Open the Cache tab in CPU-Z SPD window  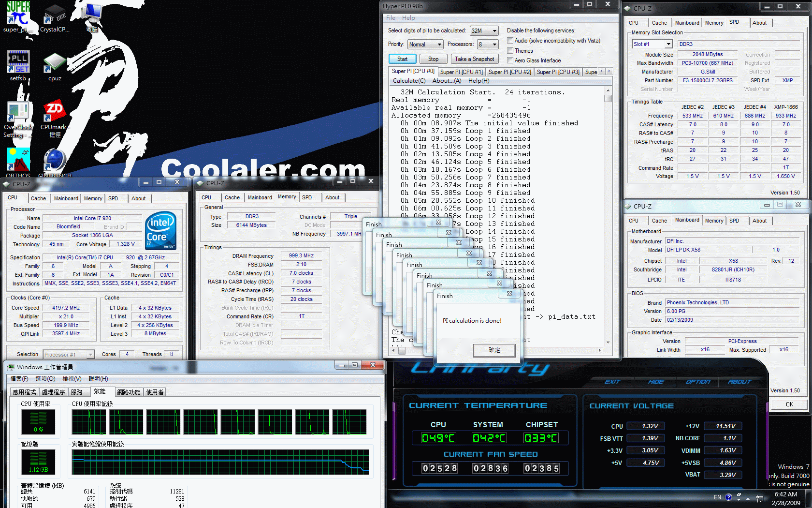(x=659, y=23)
